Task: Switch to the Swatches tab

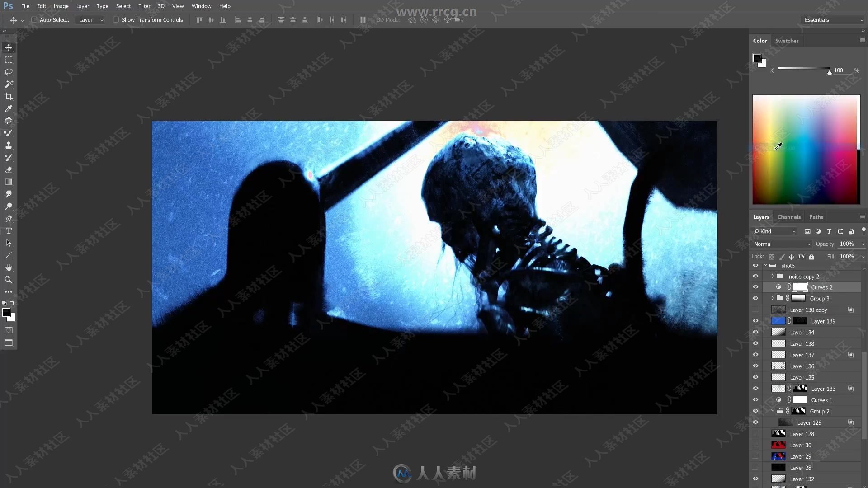Action: [787, 41]
